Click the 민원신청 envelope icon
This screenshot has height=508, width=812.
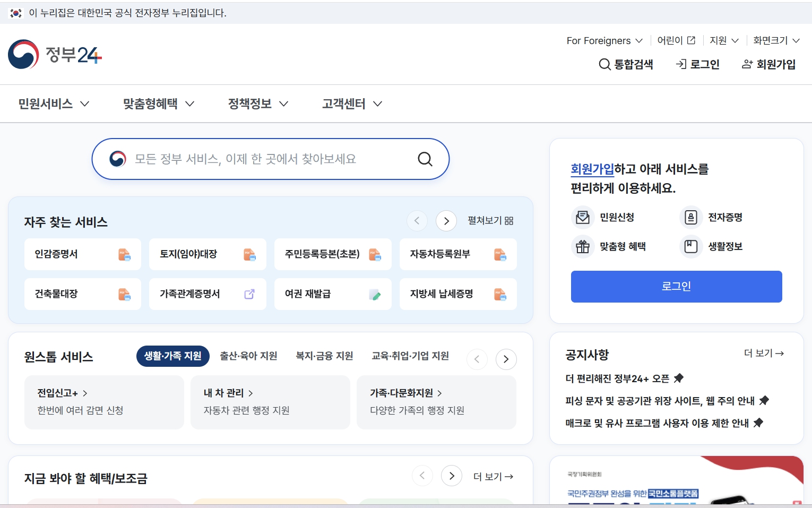pyautogui.click(x=583, y=217)
